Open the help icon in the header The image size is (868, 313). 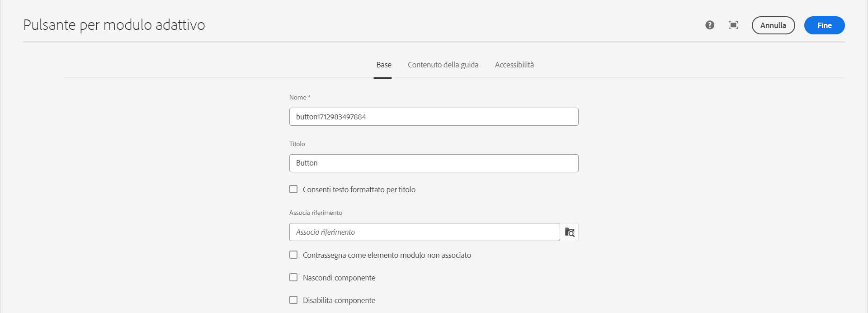point(710,25)
